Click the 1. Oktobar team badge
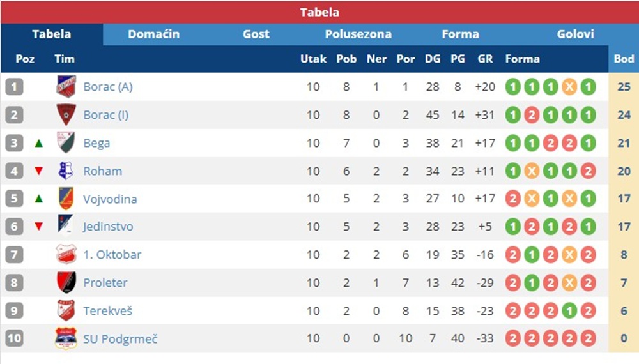This screenshot has width=639, height=364. tap(66, 254)
